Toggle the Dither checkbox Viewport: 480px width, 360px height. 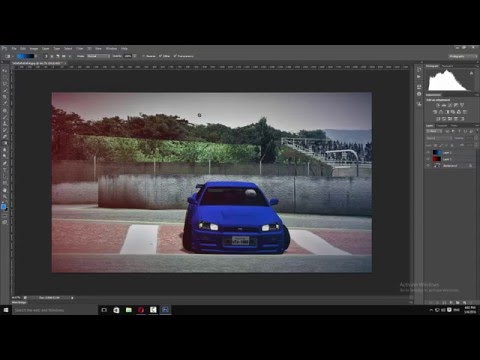(160, 56)
